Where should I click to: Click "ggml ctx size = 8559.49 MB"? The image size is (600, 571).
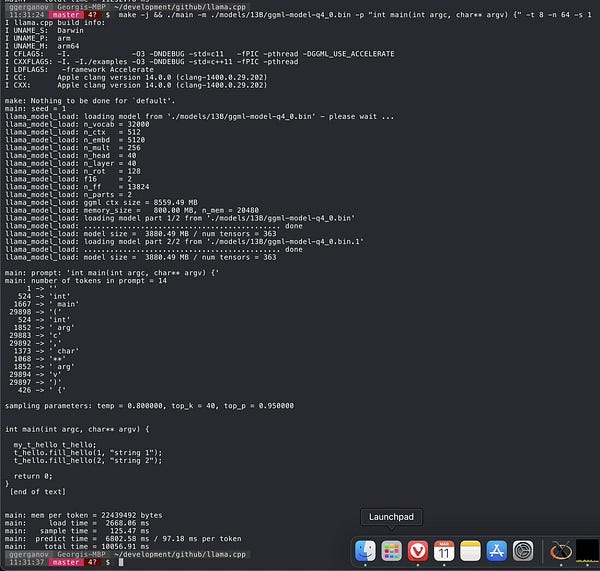pos(141,202)
